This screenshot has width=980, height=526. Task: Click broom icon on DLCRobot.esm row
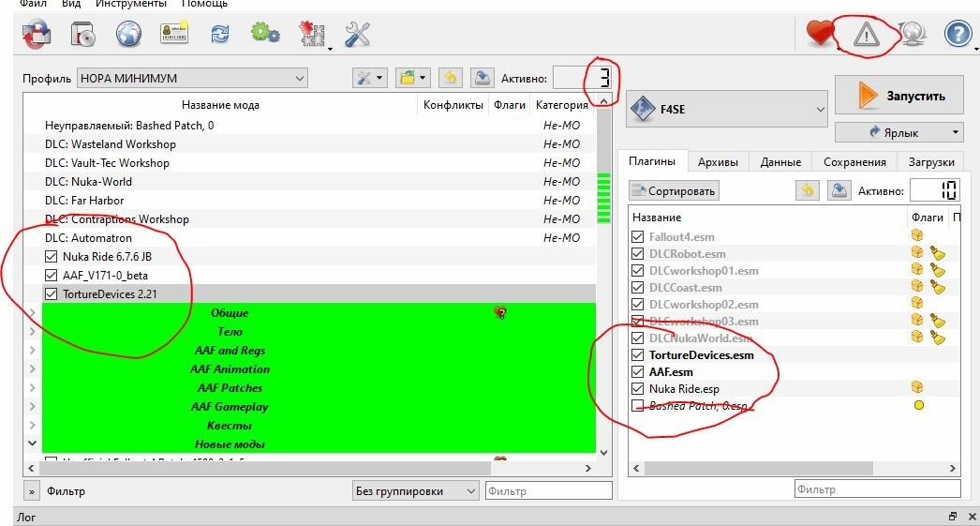point(937,253)
